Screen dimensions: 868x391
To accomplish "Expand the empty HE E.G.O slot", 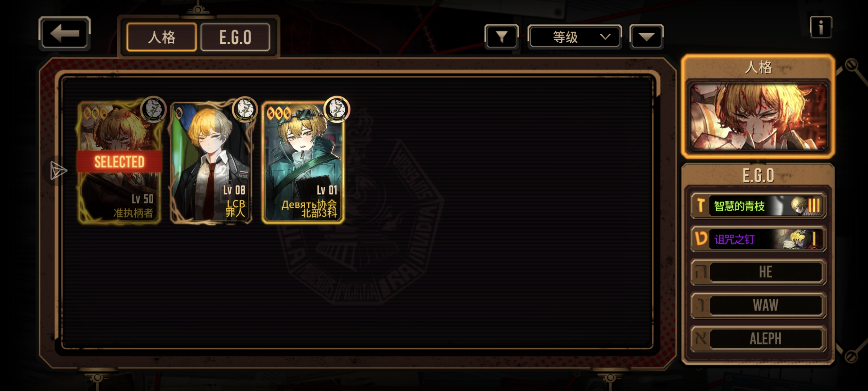I will coord(758,272).
